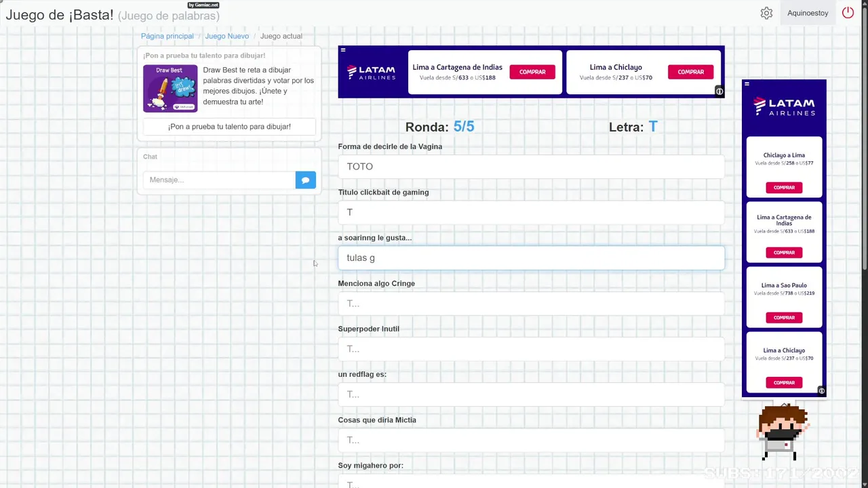Click the LATAM Airlines logo in top banner

pos(371,72)
